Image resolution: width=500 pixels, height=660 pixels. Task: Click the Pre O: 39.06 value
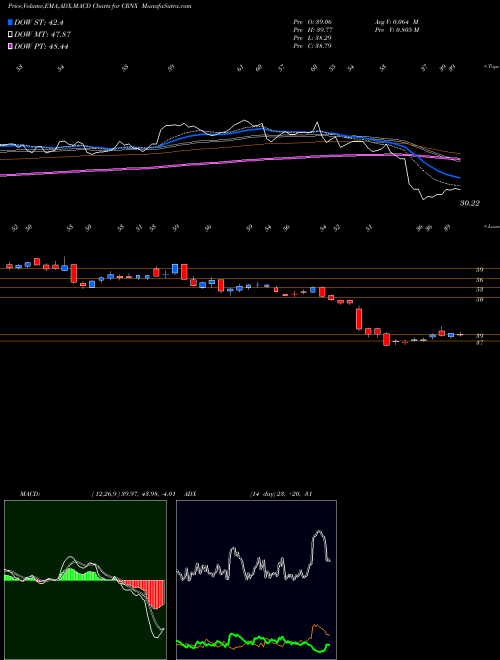click(x=312, y=22)
